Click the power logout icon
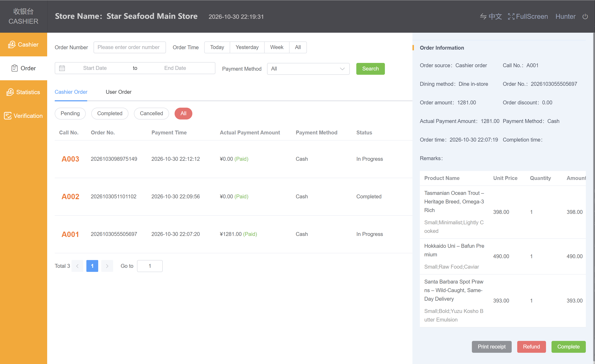Screen dimensions: 595x364 (x=585, y=16)
